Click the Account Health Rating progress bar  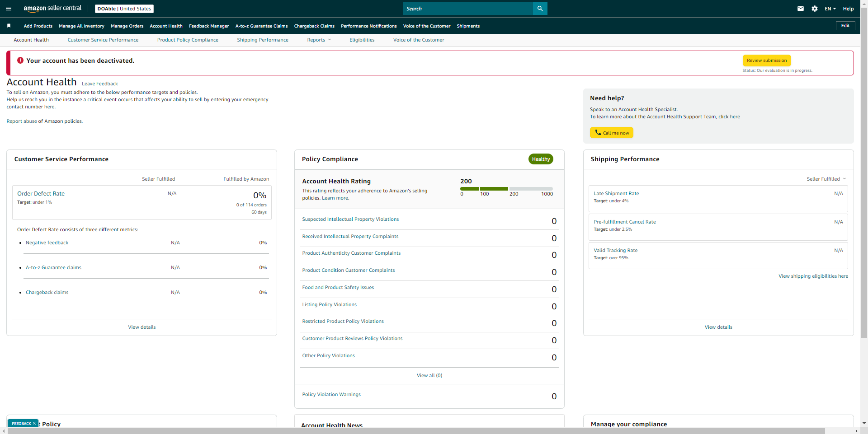[x=506, y=189]
